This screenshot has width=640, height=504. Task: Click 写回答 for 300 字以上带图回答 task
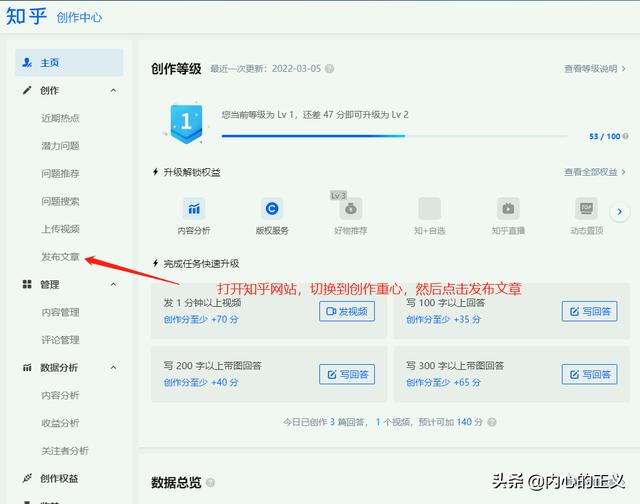(x=589, y=374)
